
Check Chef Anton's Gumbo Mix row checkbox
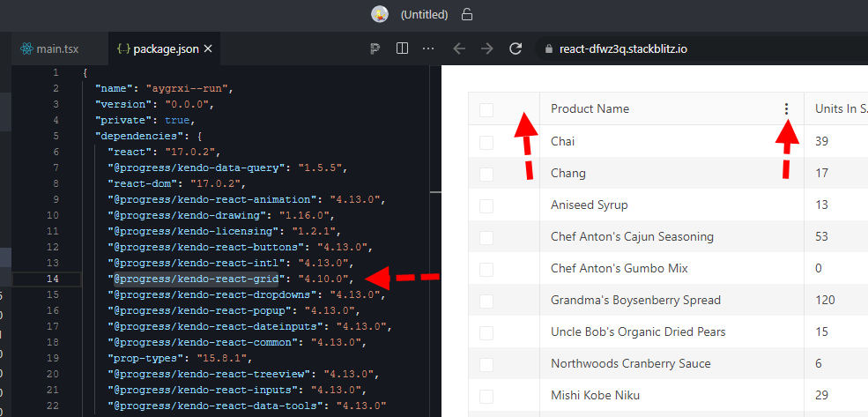[486, 270]
